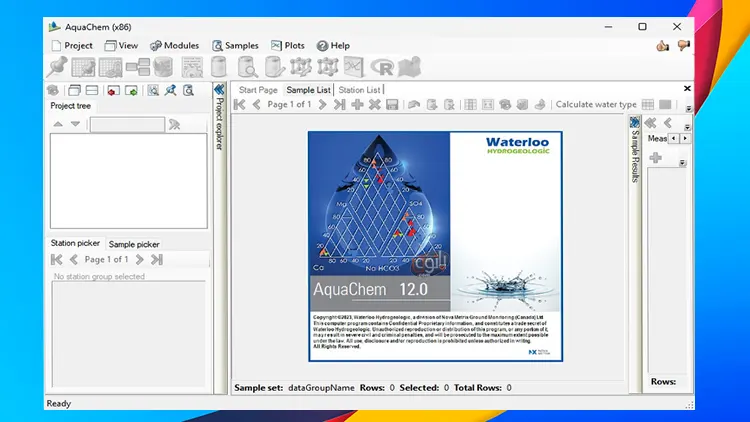Click the undo arrow in Sample List toolbar
Viewport: 750px width, 422px height.
[414, 104]
